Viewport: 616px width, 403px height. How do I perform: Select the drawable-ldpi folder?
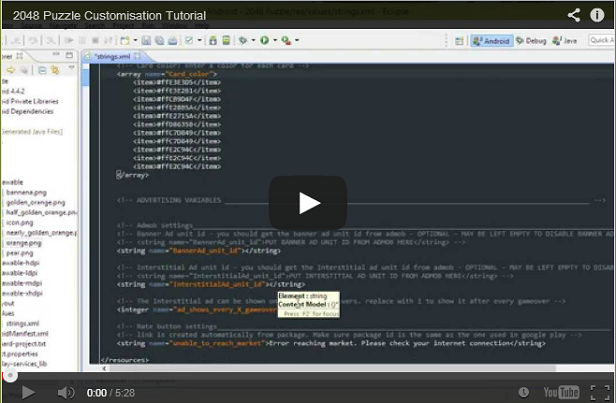[20, 273]
